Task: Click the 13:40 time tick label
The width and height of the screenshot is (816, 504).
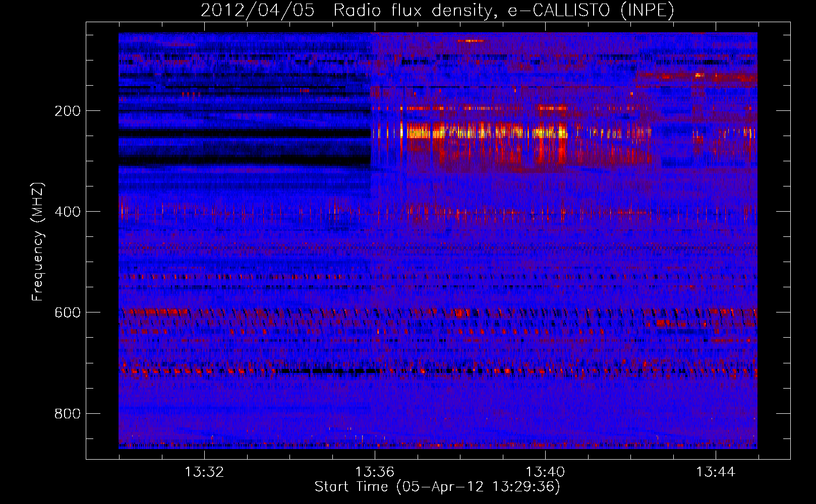Action: 545,472
